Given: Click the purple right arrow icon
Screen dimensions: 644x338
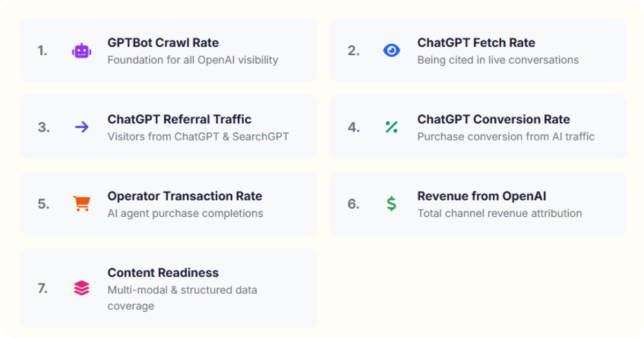Looking at the screenshot, I should pos(82,127).
